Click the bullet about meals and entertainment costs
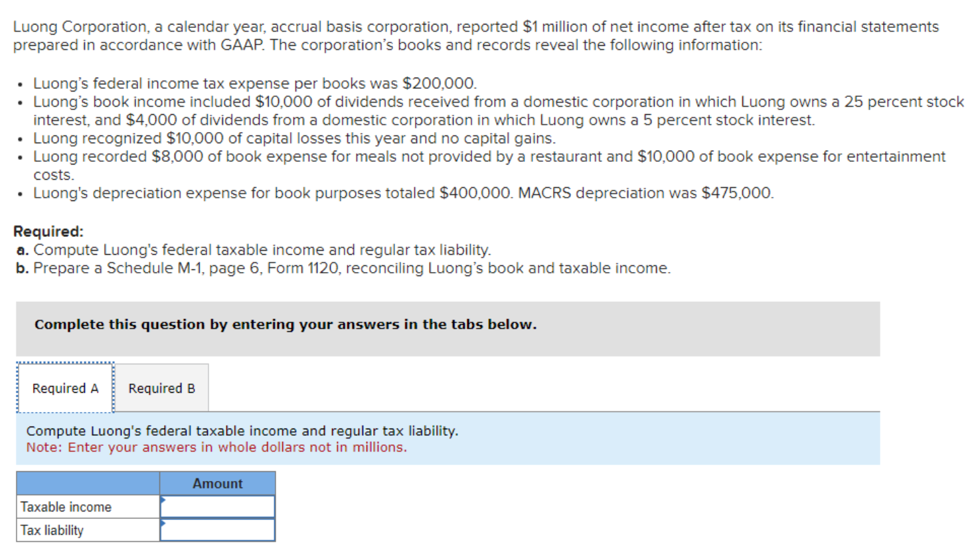Image resolution: width=980 pixels, height=550 pixels. 489,157
